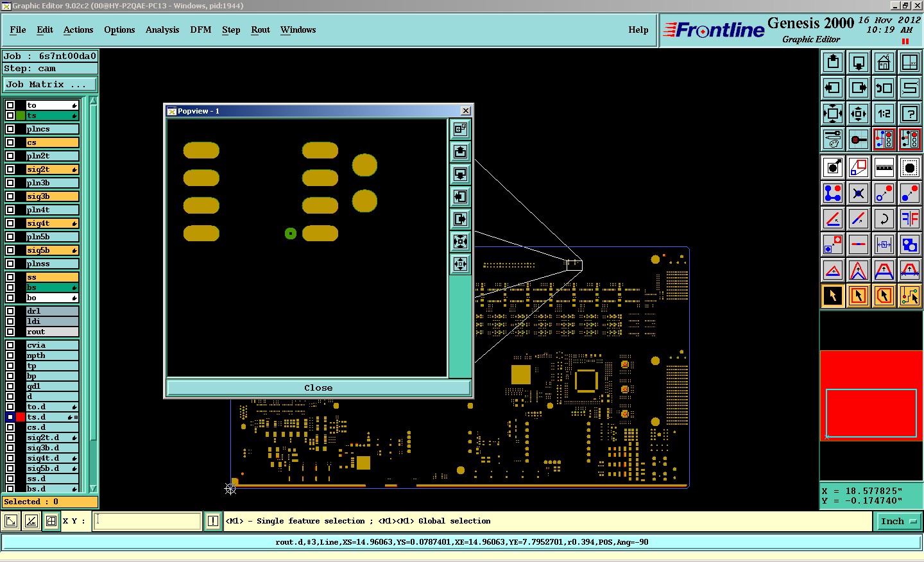Viewport: 924px width, 562px height.
Task: Select the ruler measurement tool
Action: tap(884, 167)
